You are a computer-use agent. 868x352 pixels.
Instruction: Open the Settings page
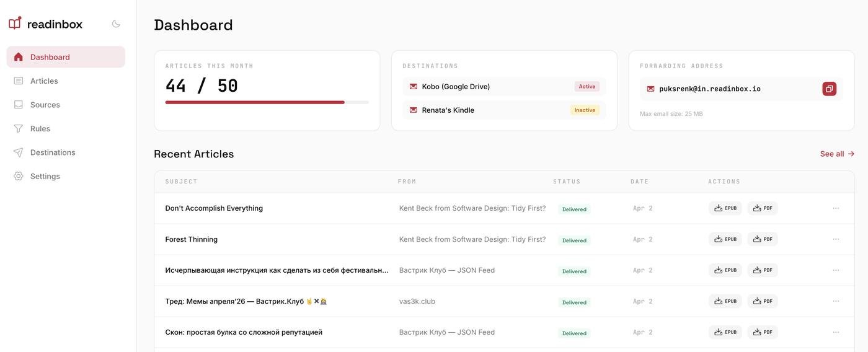[45, 177]
